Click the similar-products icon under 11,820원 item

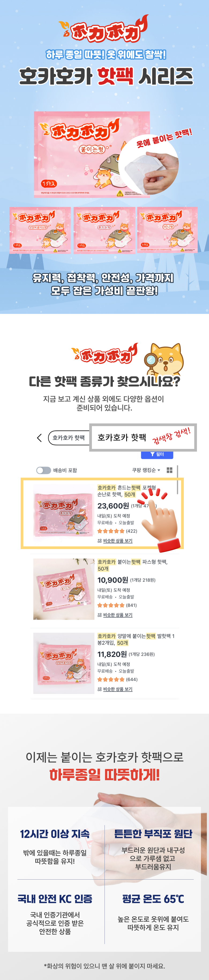[100, 689]
